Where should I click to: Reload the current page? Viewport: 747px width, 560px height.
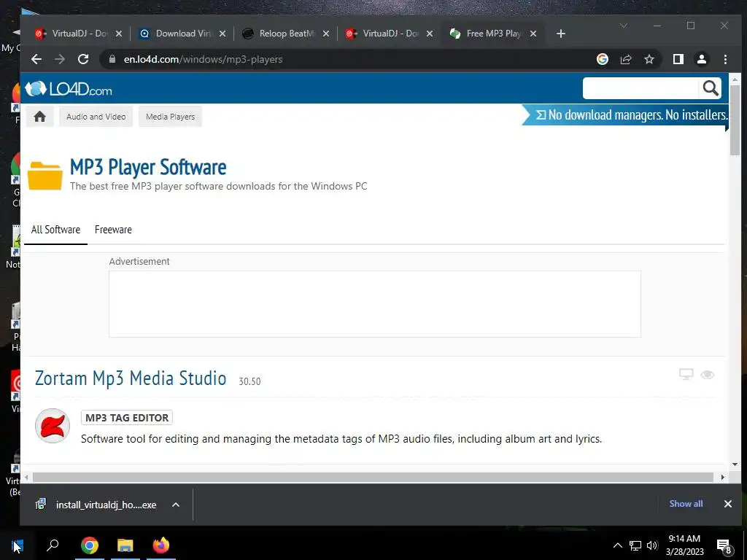(83, 59)
